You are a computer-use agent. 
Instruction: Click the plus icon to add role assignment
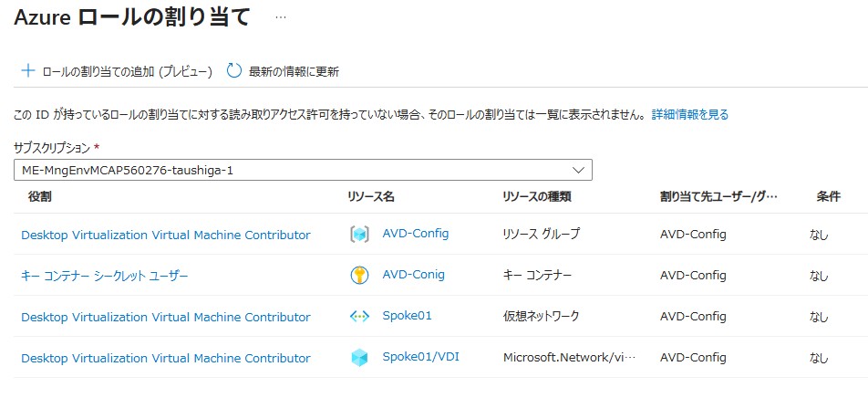pyautogui.click(x=27, y=71)
